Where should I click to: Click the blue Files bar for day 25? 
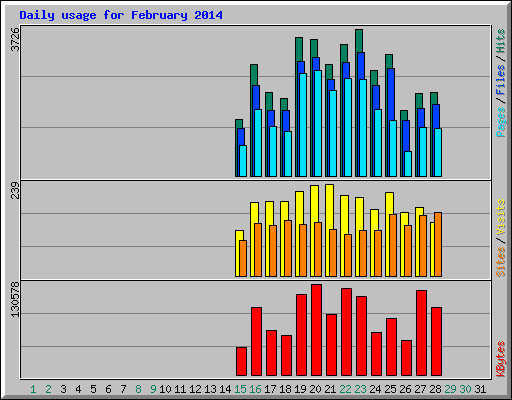[391, 94]
